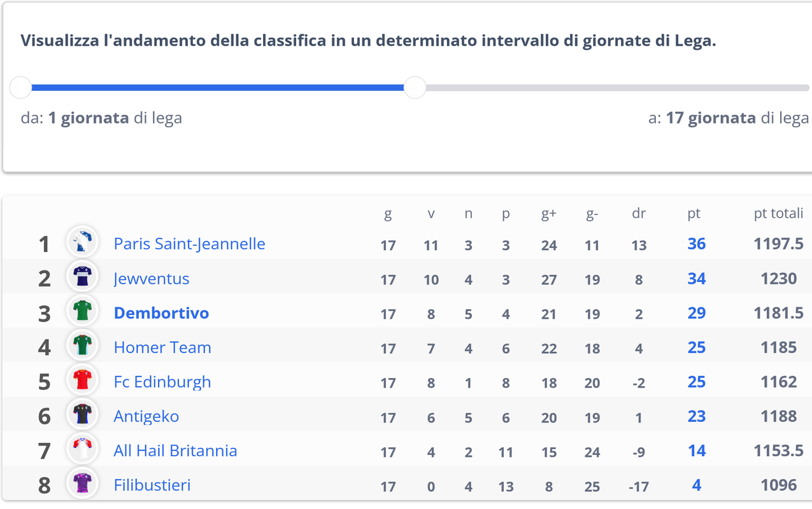812x509 pixels.
Task: Open the Fc Edinburgh team link
Action: (162, 382)
